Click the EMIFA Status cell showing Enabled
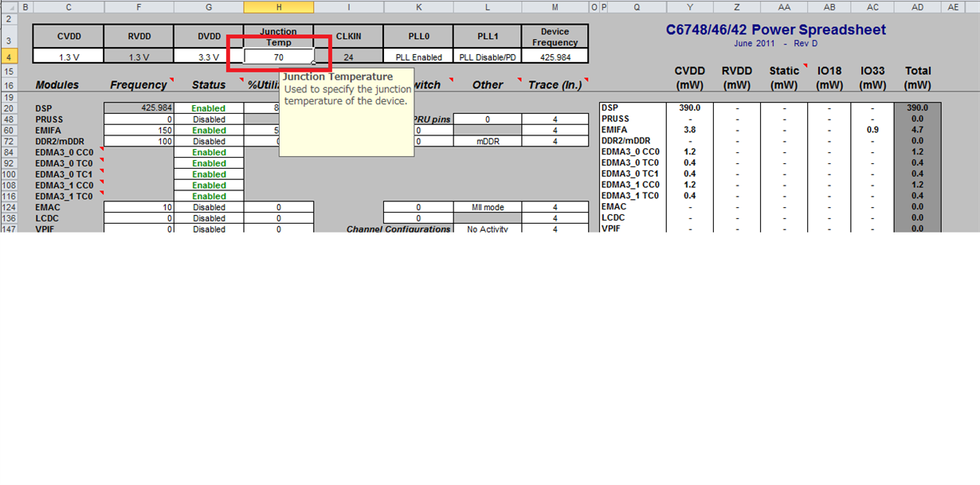Viewport: 980px width, 485px height. click(x=209, y=130)
